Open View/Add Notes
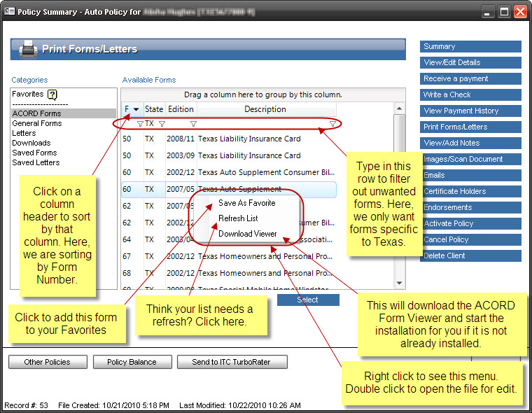The image size is (532, 413). [x=470, y=143]
